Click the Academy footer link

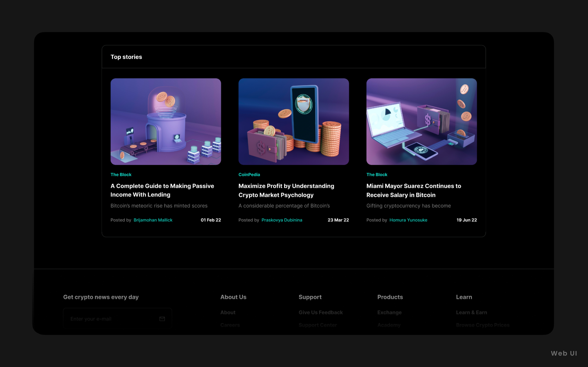389,325
